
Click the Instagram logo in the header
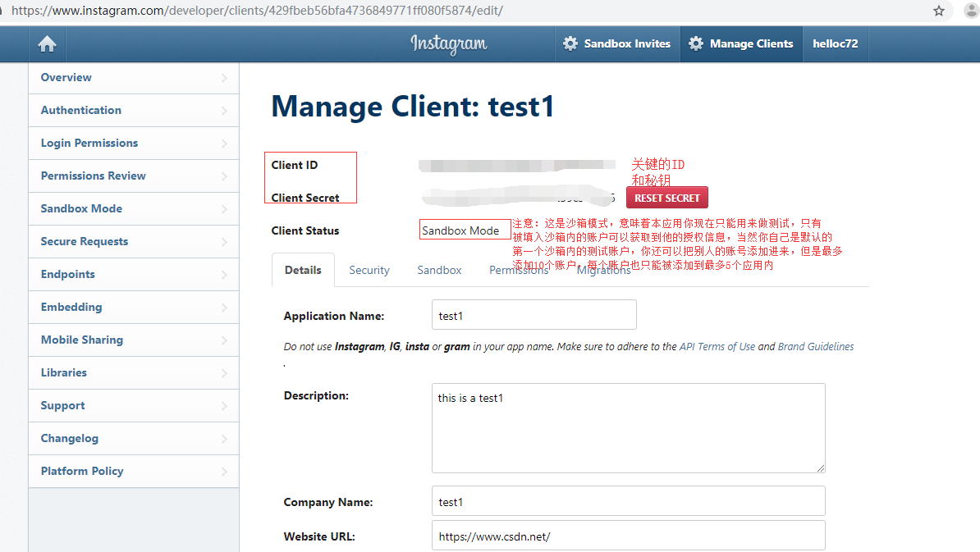[x=449, y=43]
